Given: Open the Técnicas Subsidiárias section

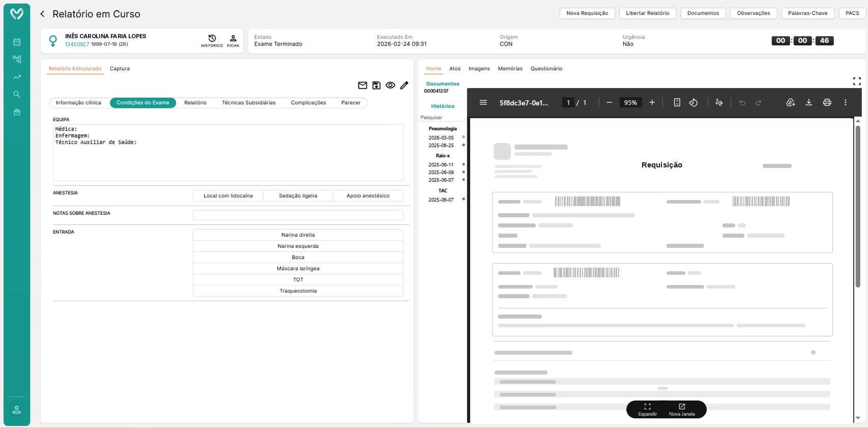Looking at the screenshot, I should [249, 103].
